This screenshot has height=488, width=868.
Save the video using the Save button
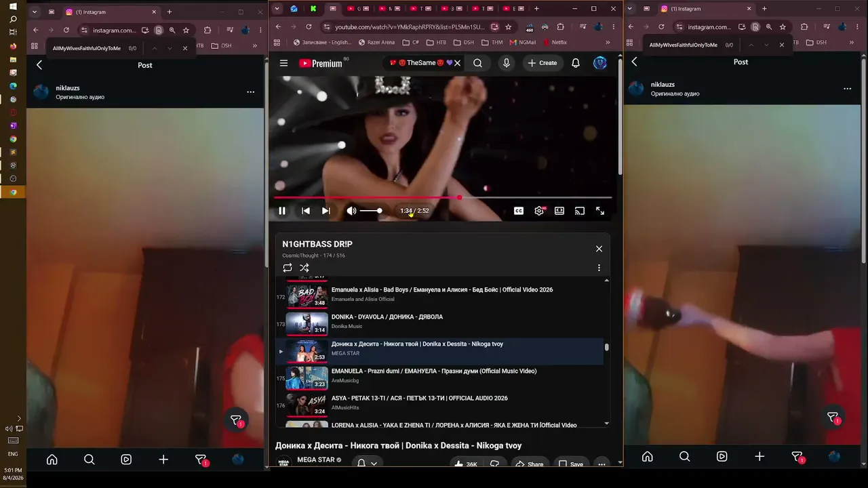570,464
